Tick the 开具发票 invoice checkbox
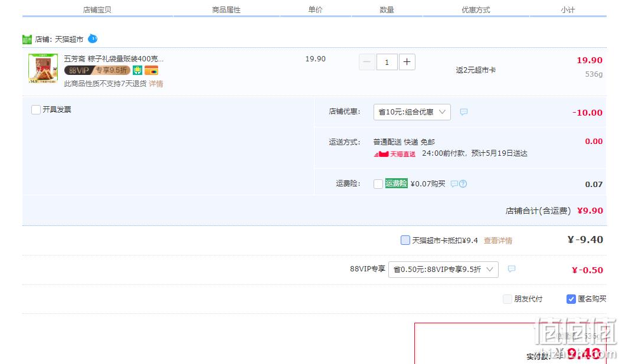This screenshot has height=364, width=622. 35,110
